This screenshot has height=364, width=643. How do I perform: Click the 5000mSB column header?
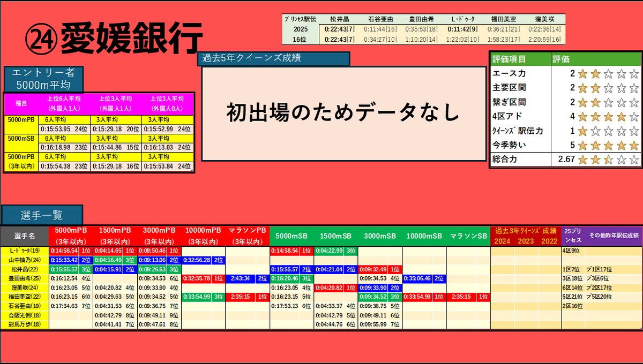pos(291,236)
